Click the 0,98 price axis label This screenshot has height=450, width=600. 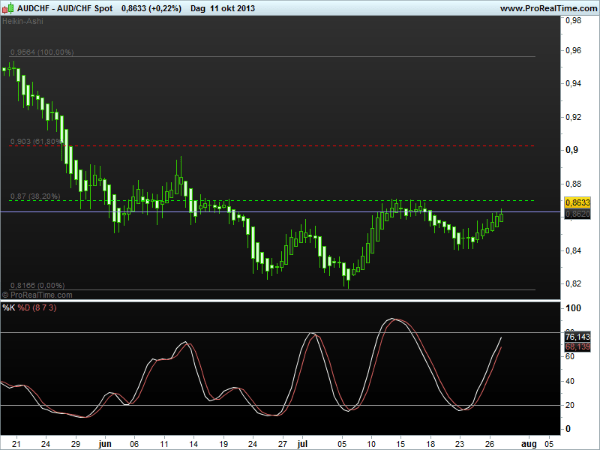tap(573, 20)
